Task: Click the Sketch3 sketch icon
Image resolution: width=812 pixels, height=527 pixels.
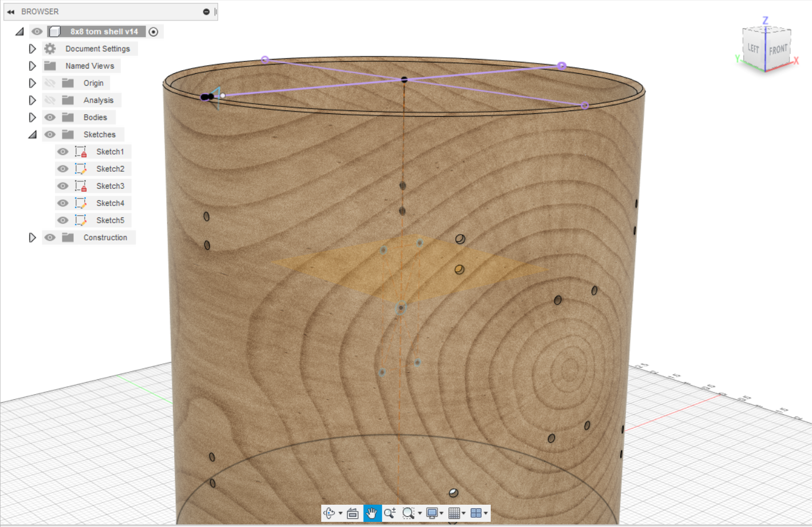Action: coord(81,186)
